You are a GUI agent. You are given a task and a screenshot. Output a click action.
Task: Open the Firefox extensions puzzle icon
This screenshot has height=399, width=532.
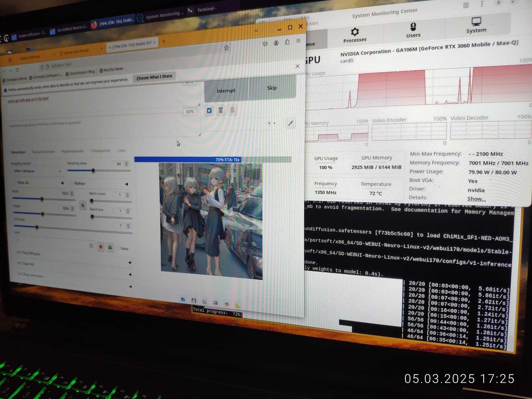pyautogui.click(x=287, y=42)
